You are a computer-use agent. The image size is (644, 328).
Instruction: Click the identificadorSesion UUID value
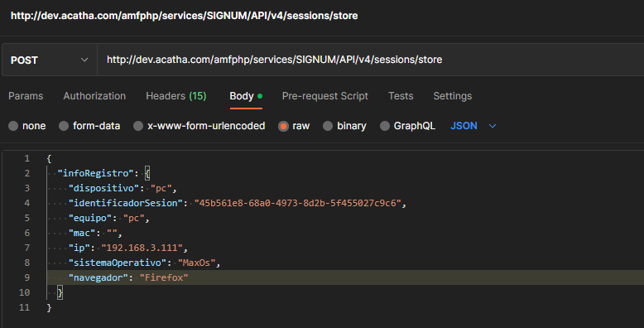298,203
